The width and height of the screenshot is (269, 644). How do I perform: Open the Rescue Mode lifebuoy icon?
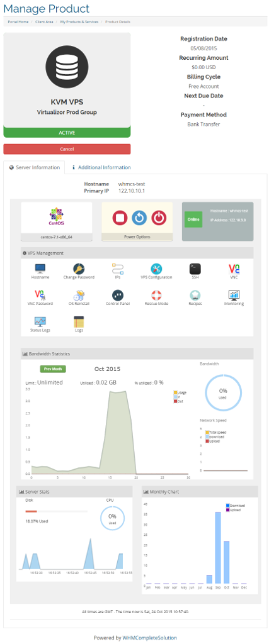click(156, 296)
